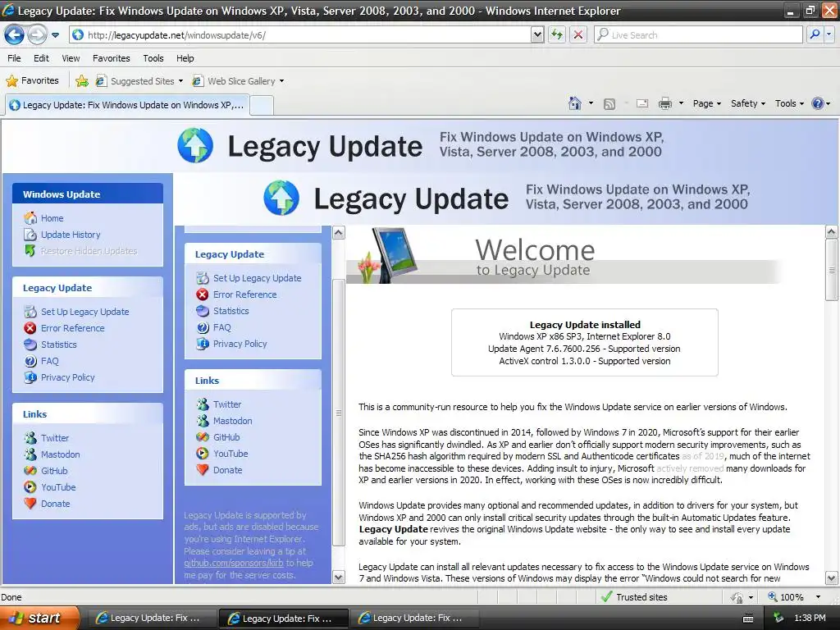
Task: Click the Windows Start button
Action: (40, 618)
